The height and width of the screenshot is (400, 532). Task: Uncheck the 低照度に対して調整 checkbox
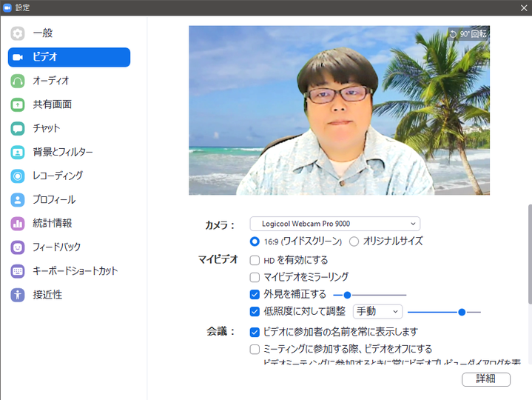click(x=255, y=311)
